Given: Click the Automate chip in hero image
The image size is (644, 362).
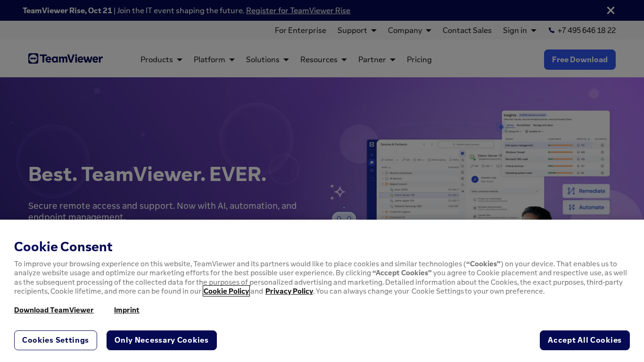Looking at the screenshot, I should (x=586, y=207).
